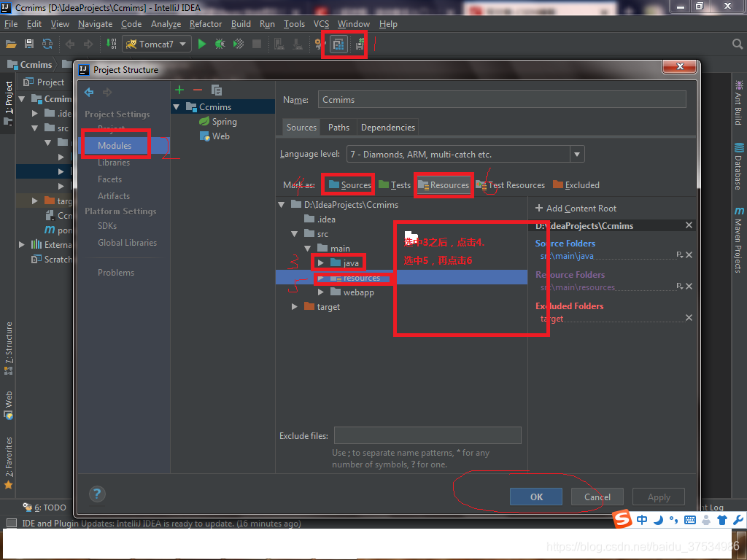Click the Search Everywhere magnifier

pos(737,44)
